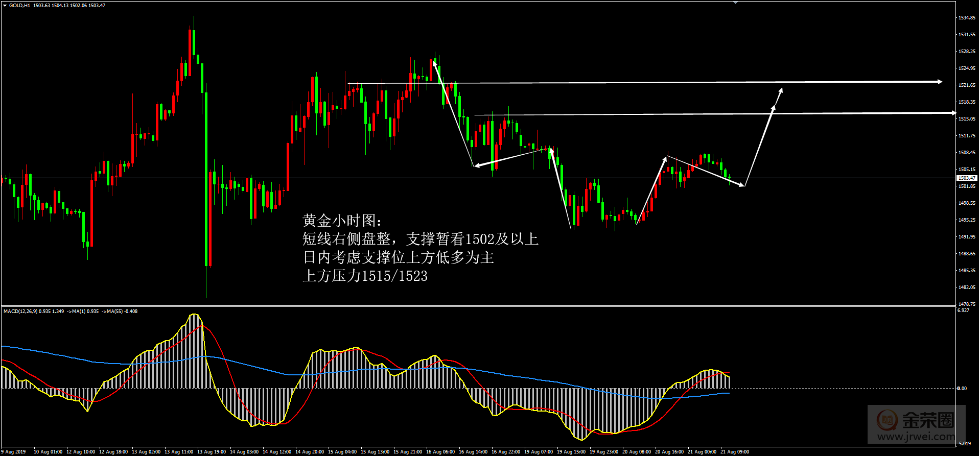Click price scale label 1515.05
This screenshot has height=456, width=980.
point(967,119)
